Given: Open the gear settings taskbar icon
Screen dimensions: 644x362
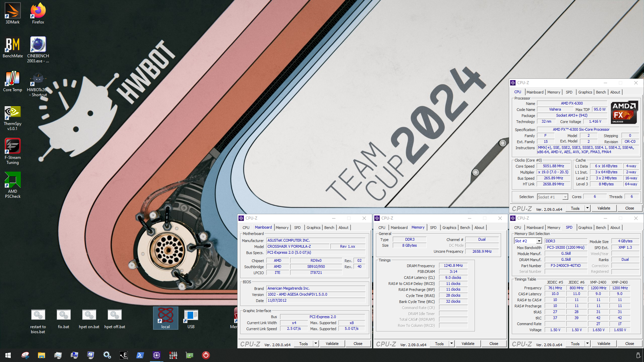Looking at the screenshot, I should click(x=107, y=355).
